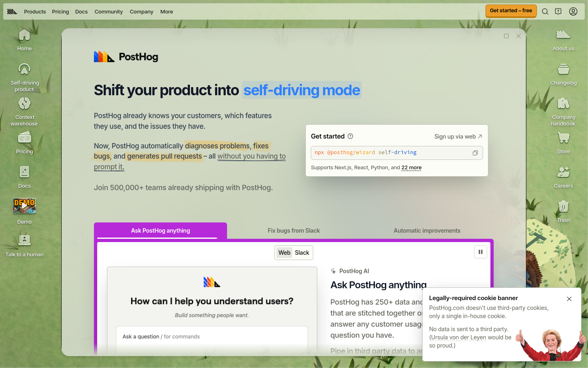Open the Community menu
This screenshot has height=368, width=588.
pyautogui.click(x=109, y=11)
